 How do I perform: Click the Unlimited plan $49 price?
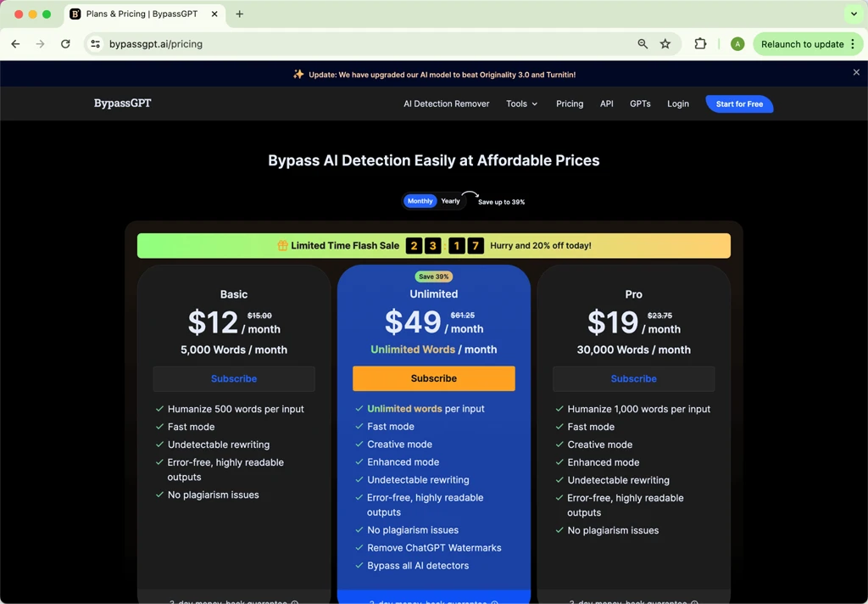pos(413,322)
